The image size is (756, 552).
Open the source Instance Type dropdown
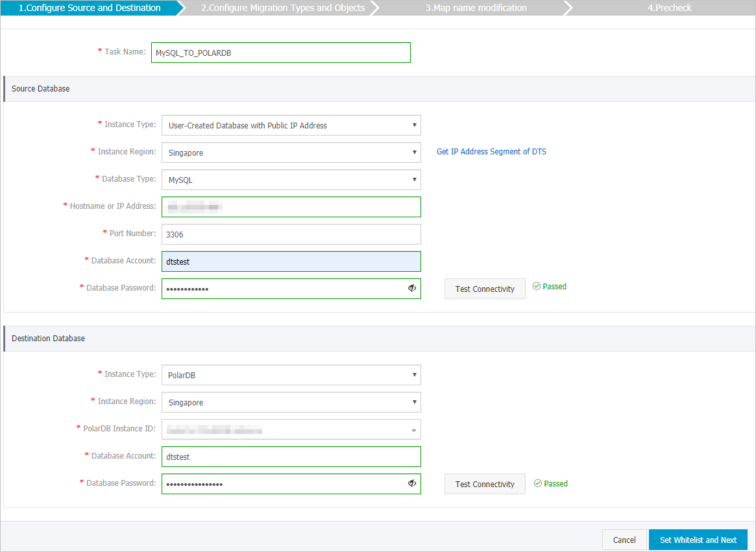pyautogui.click(x=291, y=125)
